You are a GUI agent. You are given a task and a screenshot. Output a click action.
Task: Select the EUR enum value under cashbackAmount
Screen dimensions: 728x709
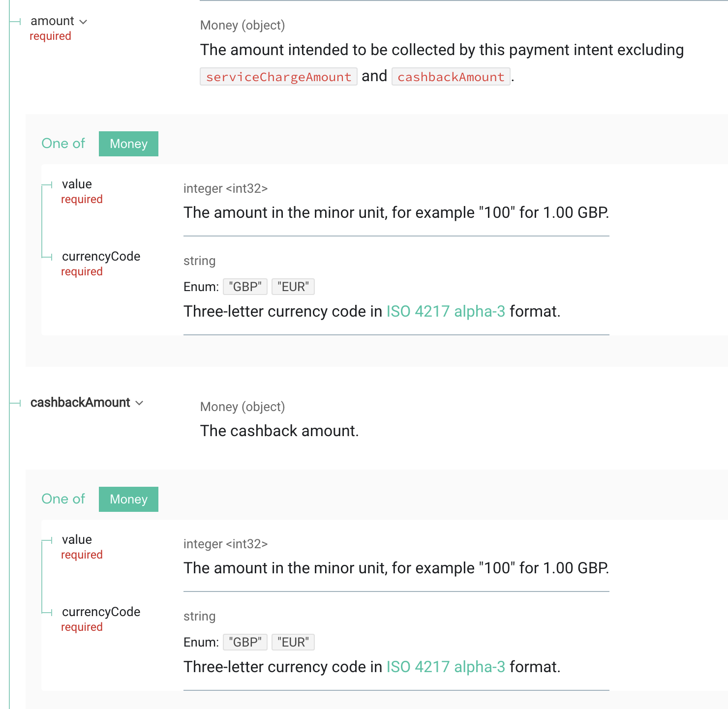[x=293, y=642]
